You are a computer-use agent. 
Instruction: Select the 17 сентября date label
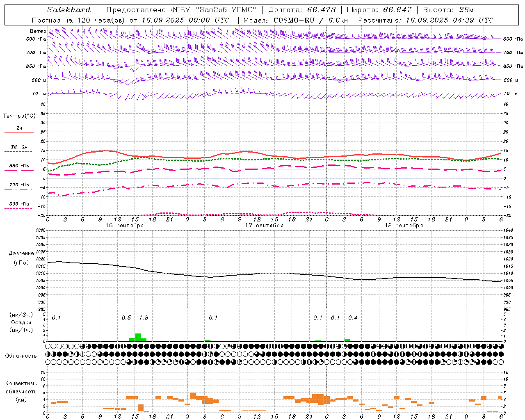(264, 226)
